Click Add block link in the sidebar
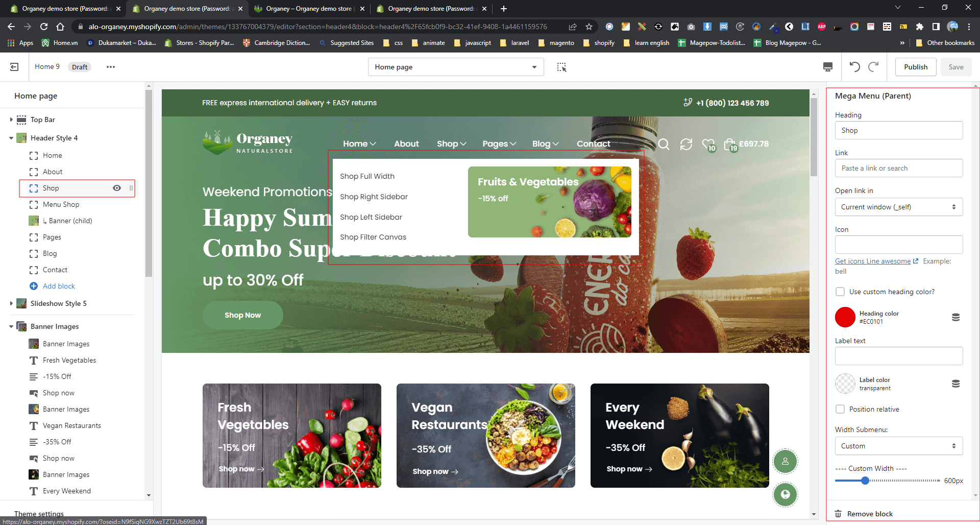980x525 pixels. [59, 286]
